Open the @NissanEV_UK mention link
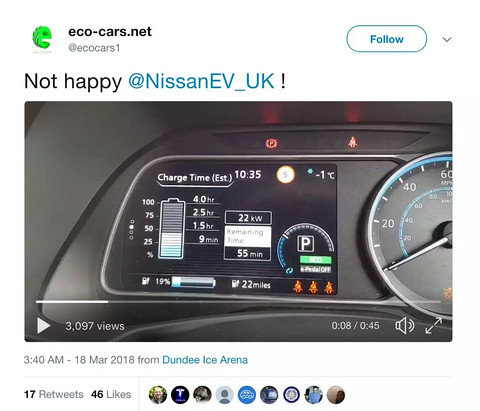Image resolution: width=480 pixels, height=411 pixels. (201, 81)
